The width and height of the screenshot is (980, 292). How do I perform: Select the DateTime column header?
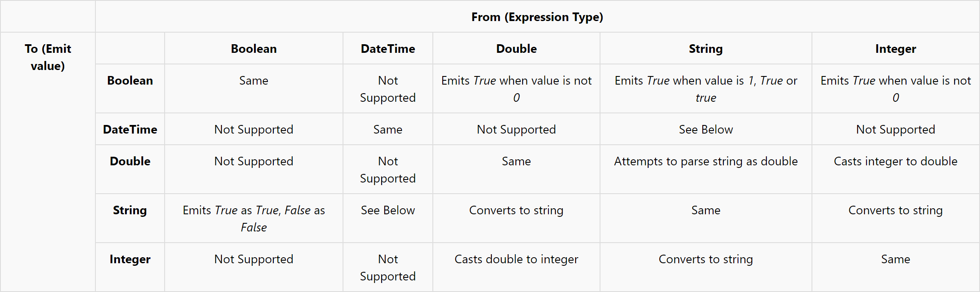tap(388, 49)
